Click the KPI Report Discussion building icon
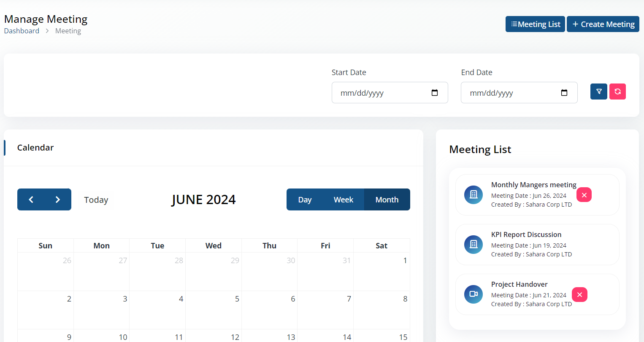The image size is (644, 342). point(474,245)
